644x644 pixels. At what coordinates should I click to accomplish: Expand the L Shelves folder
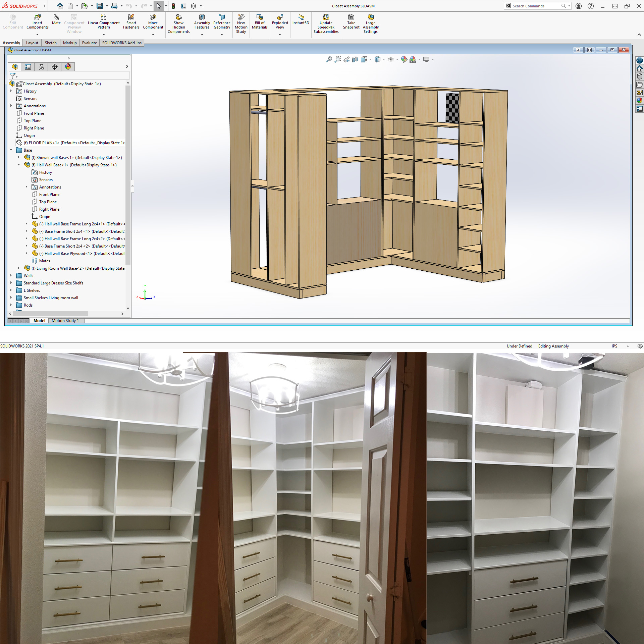pyautogui.click(x=11, y=290)
